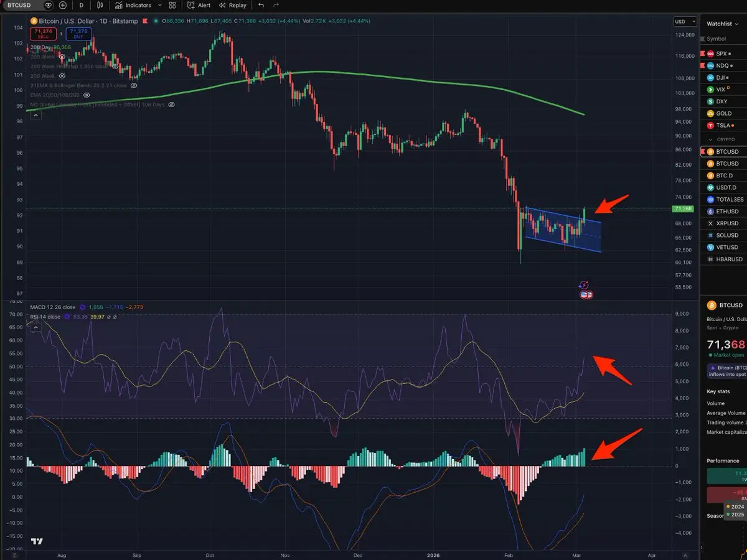Click the Key stats heading
Viewport: 747px width, 560px height.
pyautogui.click(x=718, y=391)
